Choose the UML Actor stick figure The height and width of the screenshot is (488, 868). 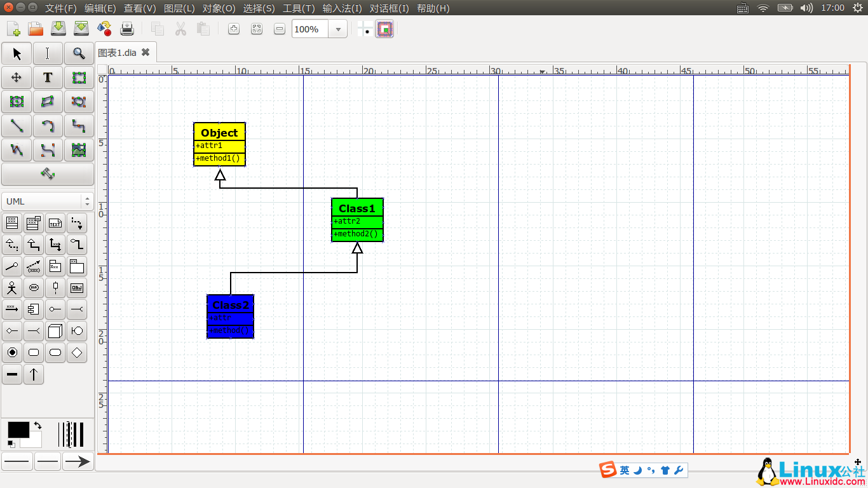click(x=12, y=288)
